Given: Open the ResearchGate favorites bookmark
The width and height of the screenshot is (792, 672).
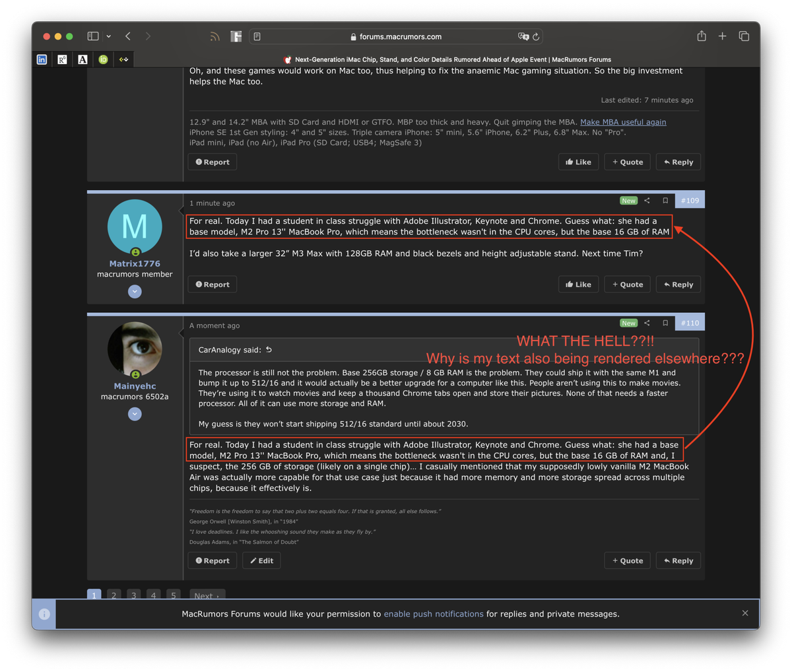Looking at the screenshot, I should click(62, 59).
